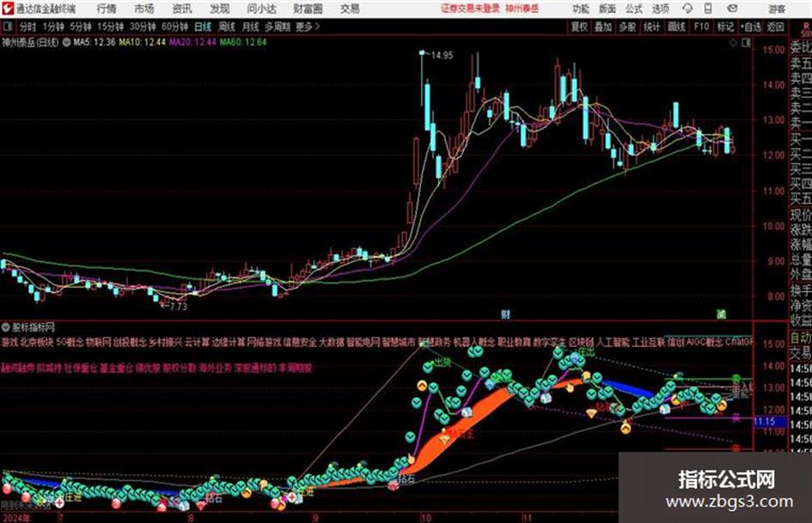Open the 公式 menu
The image size is (812, 523).
click(634, 9)
